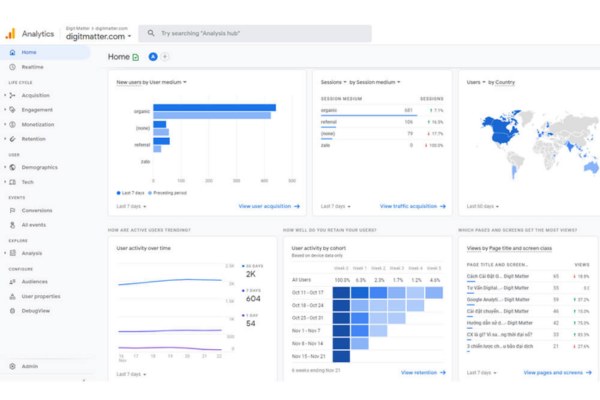Click the world map on Country card

tap(538, 144)
